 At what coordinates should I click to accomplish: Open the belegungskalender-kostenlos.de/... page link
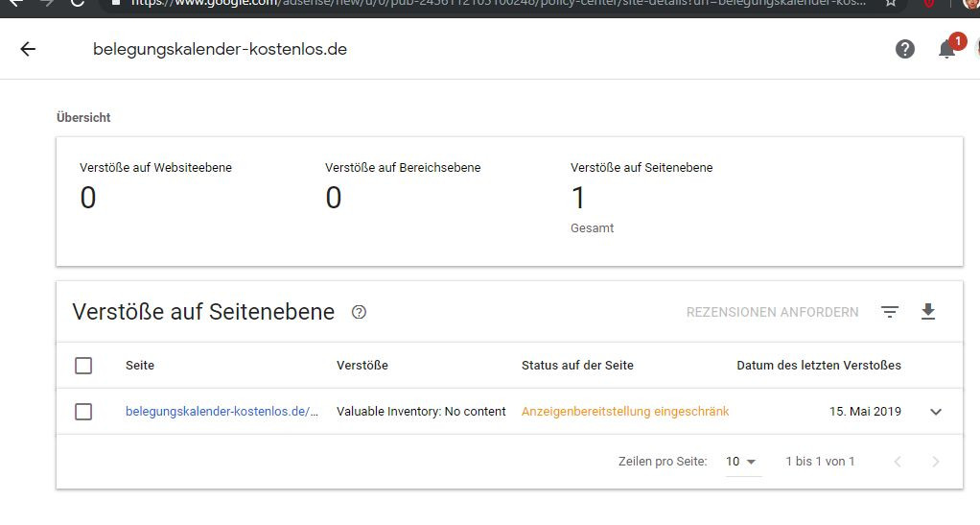(222, 412)
